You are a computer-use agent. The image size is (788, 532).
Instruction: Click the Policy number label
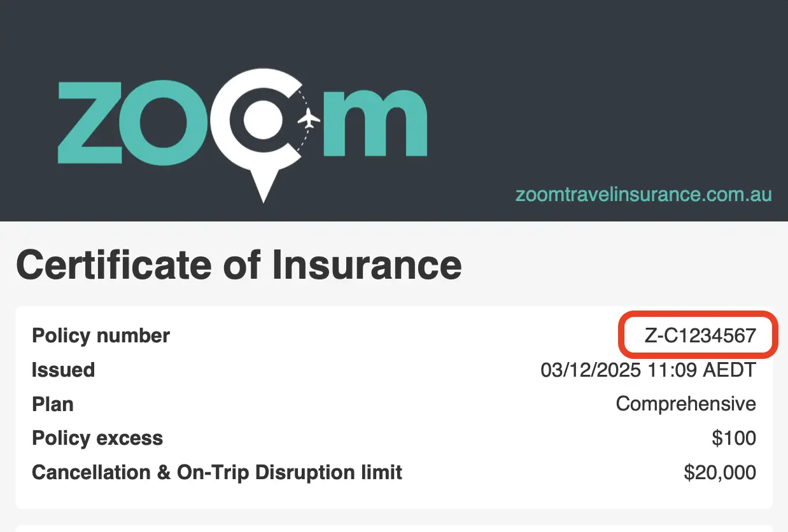pyautogui.click(x=101, y=335)
